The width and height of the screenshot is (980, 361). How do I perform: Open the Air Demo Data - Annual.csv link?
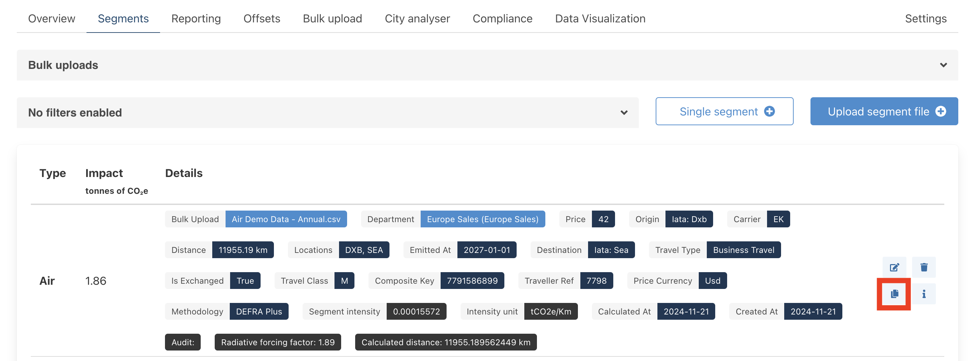click(286, 219)
